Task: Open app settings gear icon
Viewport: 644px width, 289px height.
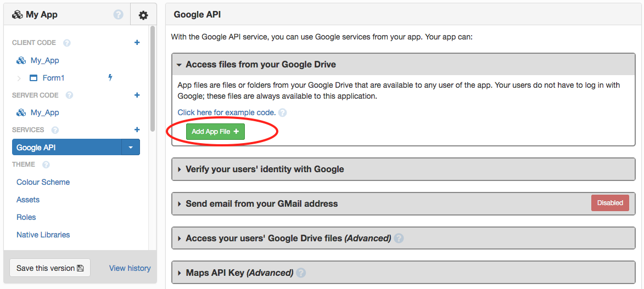Action: pyautogui.click(x=143, y=15)
